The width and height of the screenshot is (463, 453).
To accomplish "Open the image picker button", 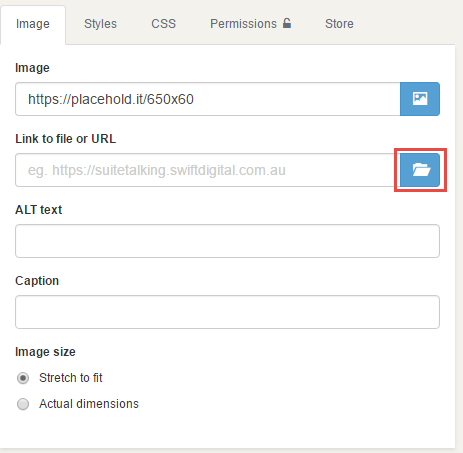I will click(420, 99).
